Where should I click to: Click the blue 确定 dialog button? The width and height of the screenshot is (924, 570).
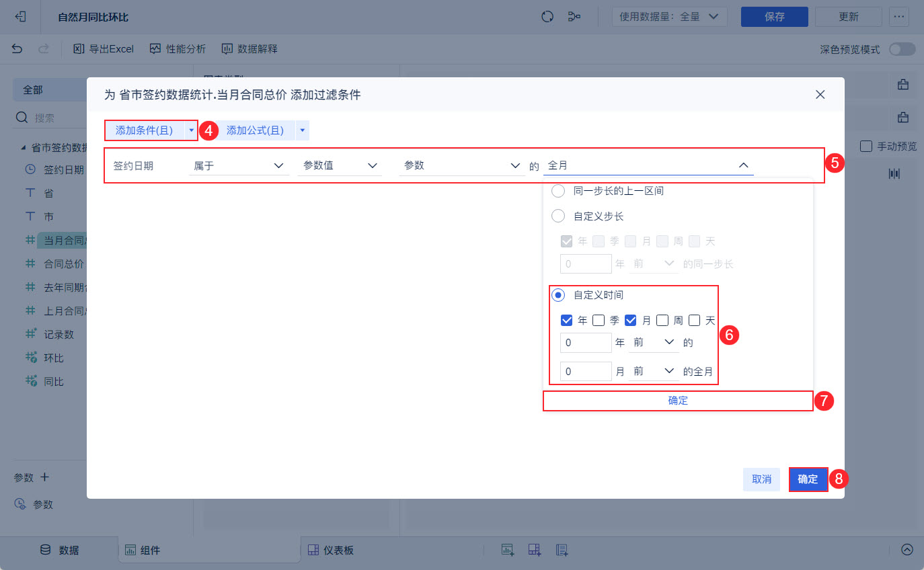[808, 479]
